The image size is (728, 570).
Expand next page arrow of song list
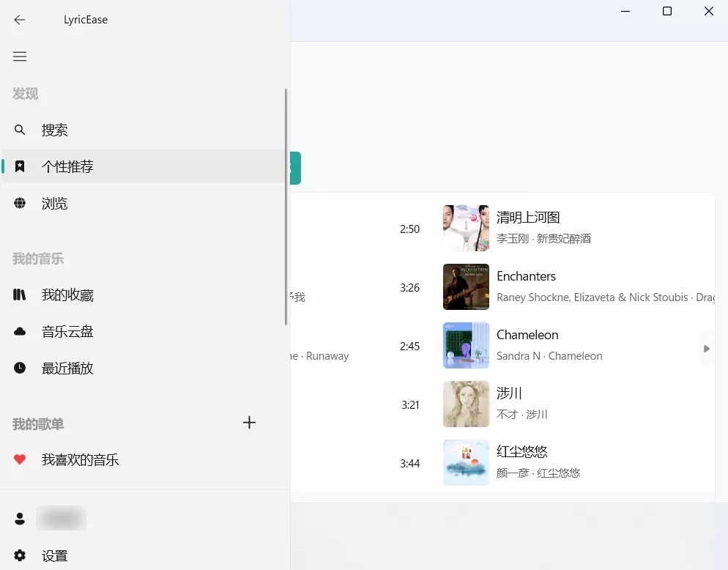[x=706, y=349]
